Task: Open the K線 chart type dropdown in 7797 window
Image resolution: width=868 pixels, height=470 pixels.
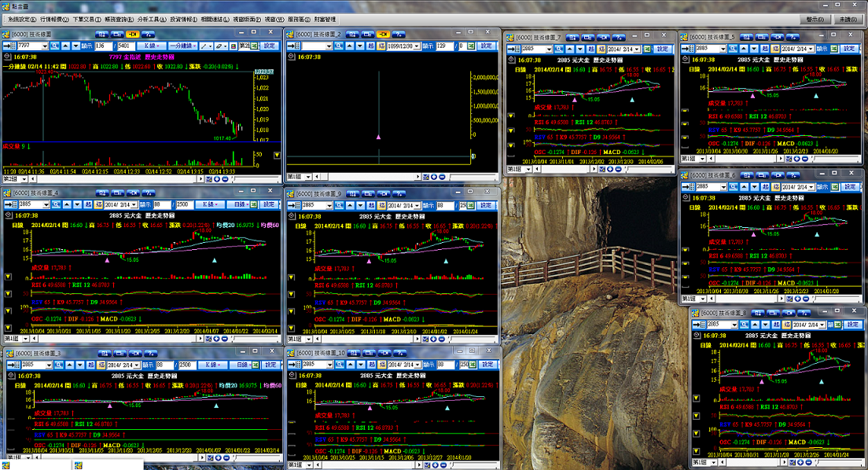Action: coord(151,46)
